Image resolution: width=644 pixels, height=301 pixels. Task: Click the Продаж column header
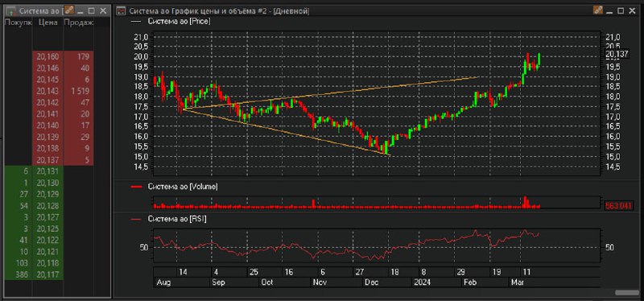78,23
